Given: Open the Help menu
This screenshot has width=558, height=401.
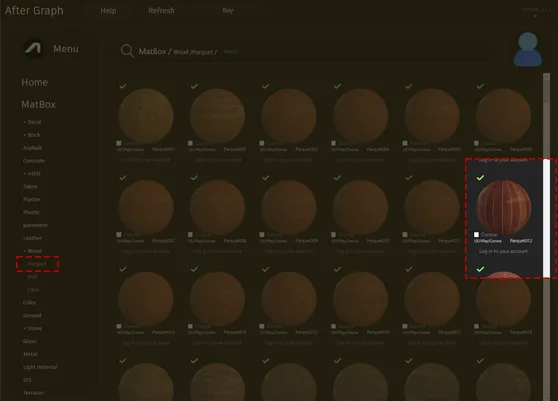Looking at the screenshot, I should pos(108,11).
